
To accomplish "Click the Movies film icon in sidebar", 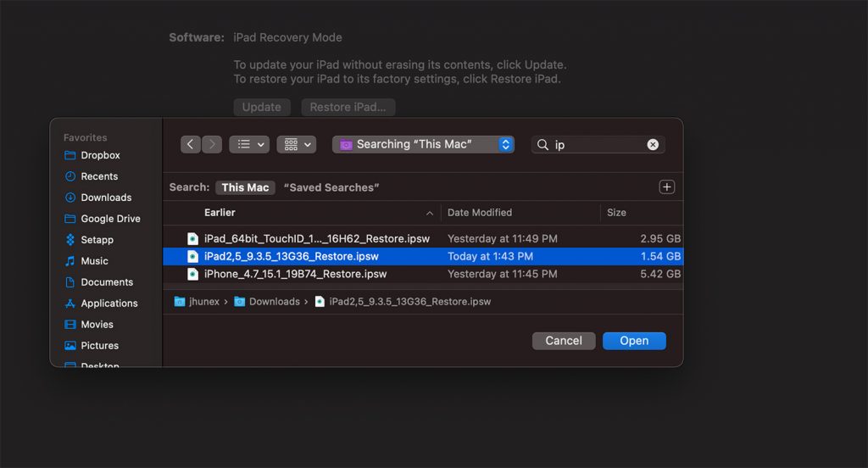I will (70, 325).
